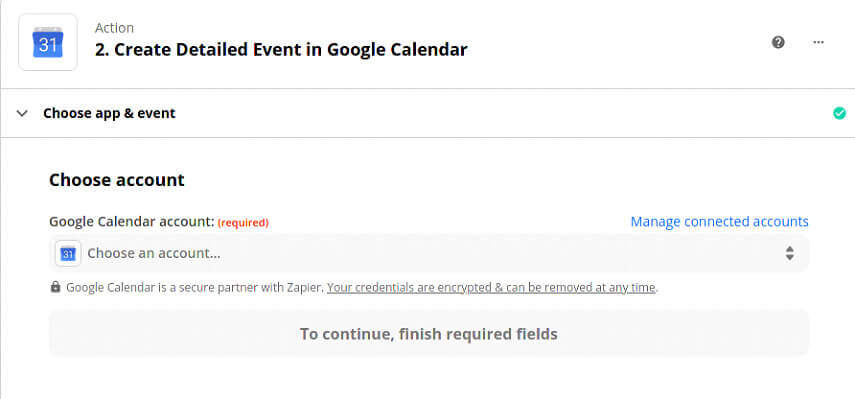Click the large Google Calendar app icon
Viewport: 855px width, 399px height.
click(48, 43)
